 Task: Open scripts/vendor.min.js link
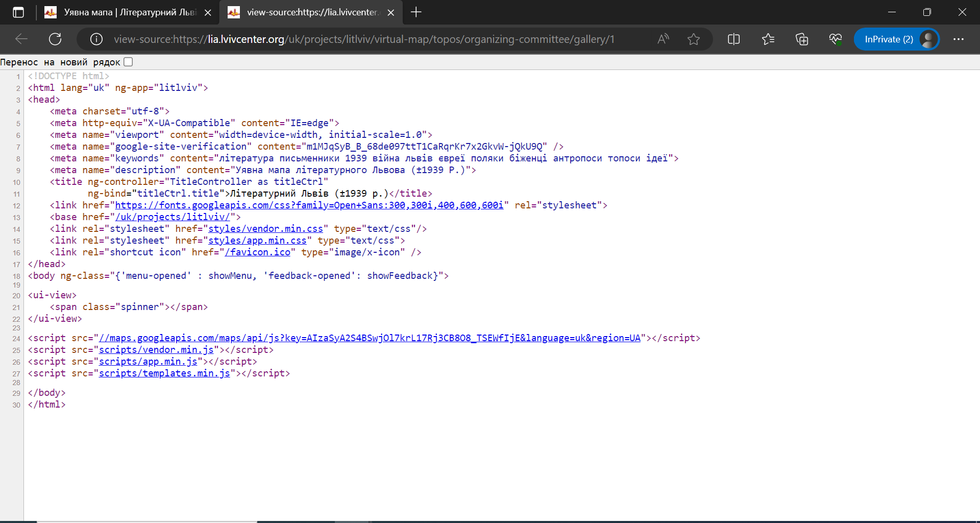[x=156, y=350]
